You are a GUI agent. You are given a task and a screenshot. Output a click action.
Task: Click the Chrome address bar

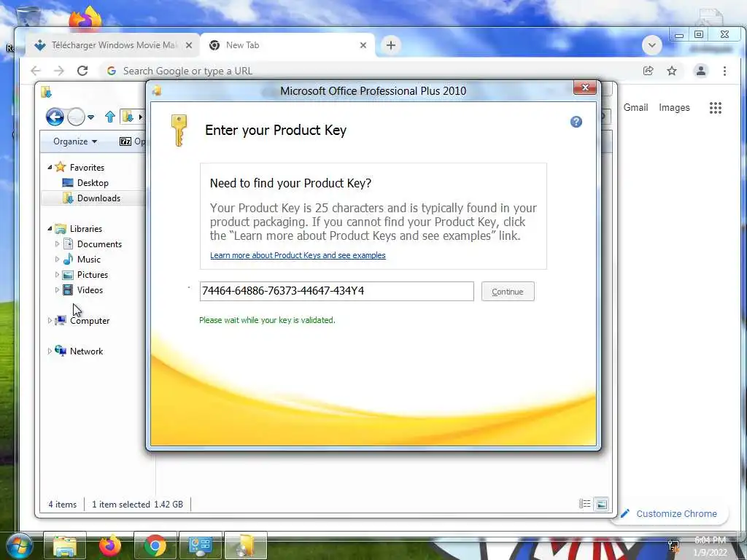(371, 71)
